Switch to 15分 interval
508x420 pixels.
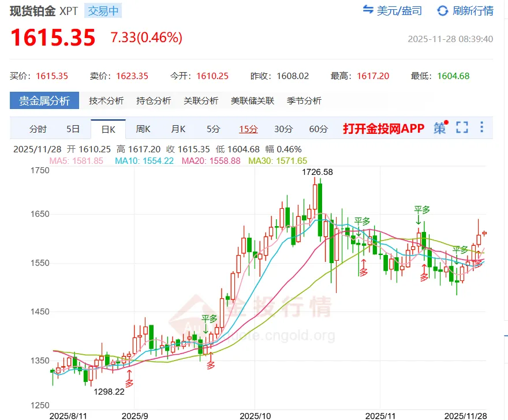click(248, 129)
